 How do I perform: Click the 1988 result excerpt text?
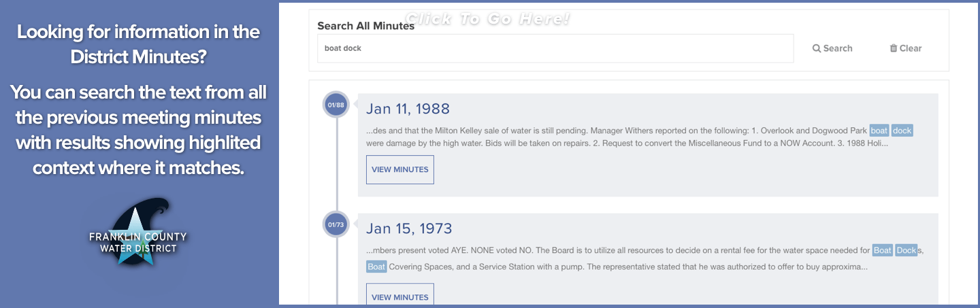[x=640, y=137]
